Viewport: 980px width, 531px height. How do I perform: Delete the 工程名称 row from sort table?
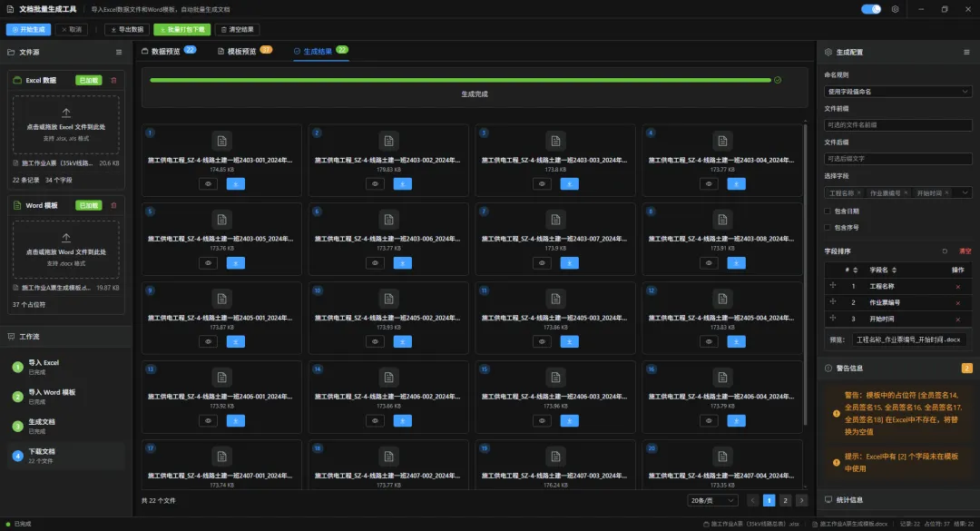957,287
